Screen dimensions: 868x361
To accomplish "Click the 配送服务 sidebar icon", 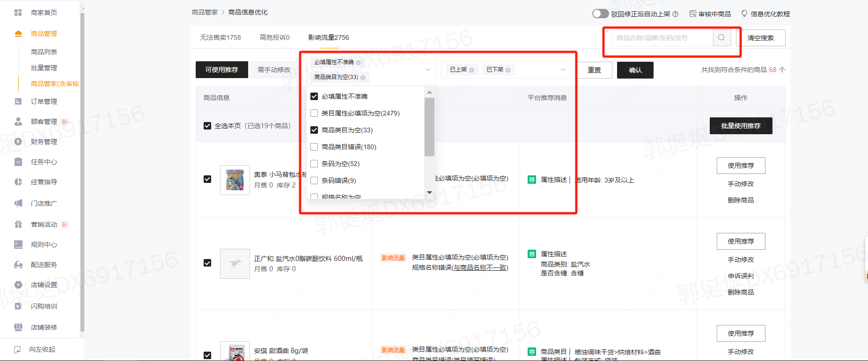I will click(18, 265).
